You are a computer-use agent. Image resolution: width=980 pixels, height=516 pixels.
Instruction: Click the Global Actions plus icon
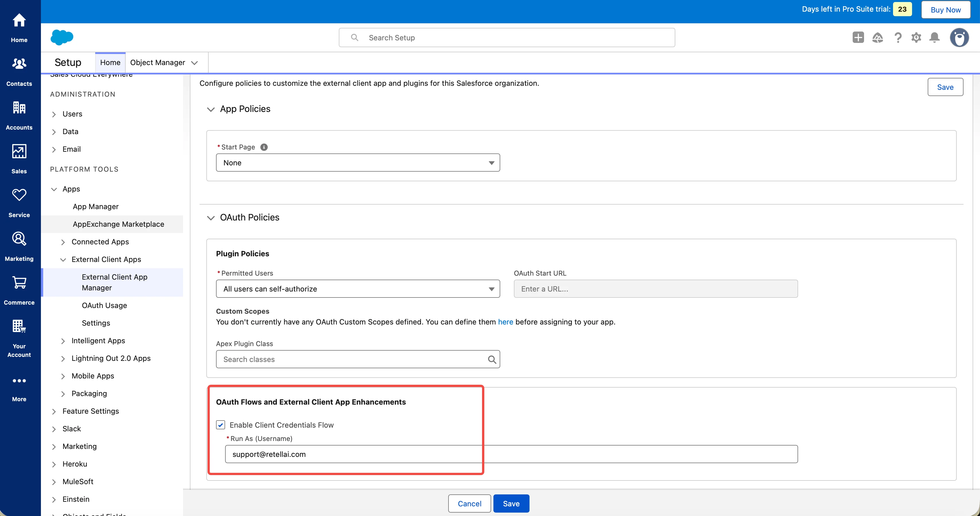coord(858,37)
